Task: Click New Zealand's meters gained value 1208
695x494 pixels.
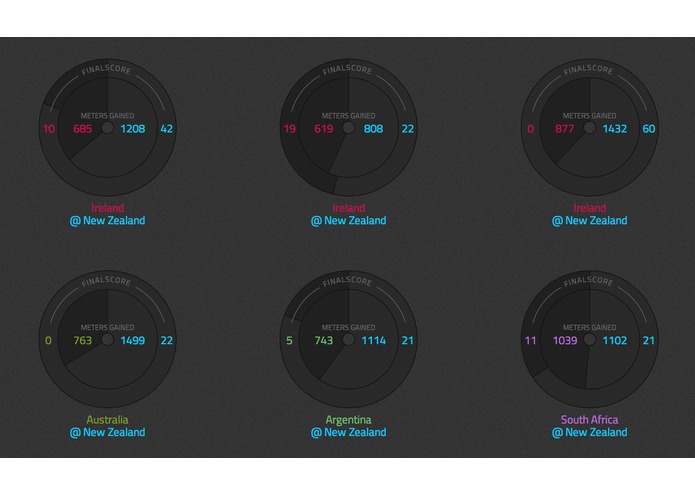Action: coord(133,129)
